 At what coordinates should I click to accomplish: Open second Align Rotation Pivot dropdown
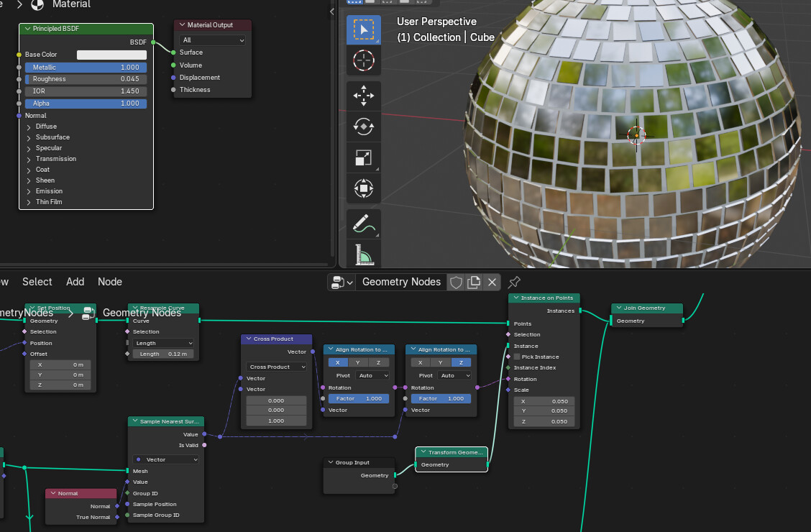[454, 375]
